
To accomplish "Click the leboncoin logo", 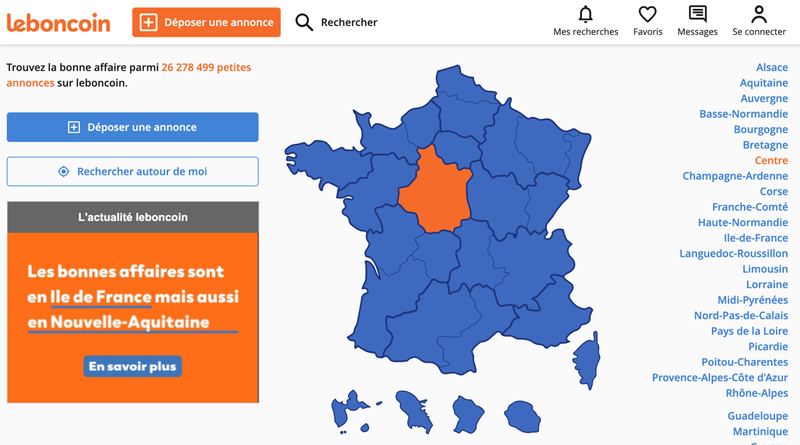I will pos(58,22).
